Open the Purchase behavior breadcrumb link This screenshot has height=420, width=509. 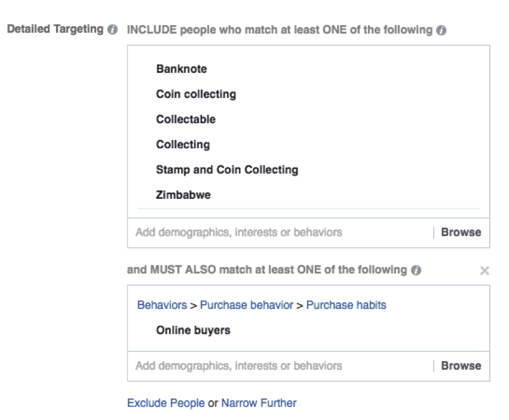(246, 305)
